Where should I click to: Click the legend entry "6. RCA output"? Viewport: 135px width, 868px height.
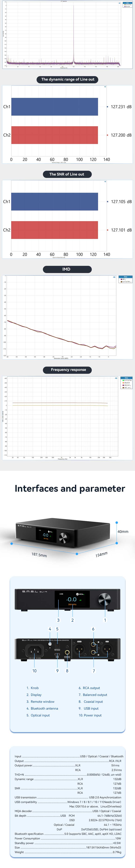coord(89,688)
